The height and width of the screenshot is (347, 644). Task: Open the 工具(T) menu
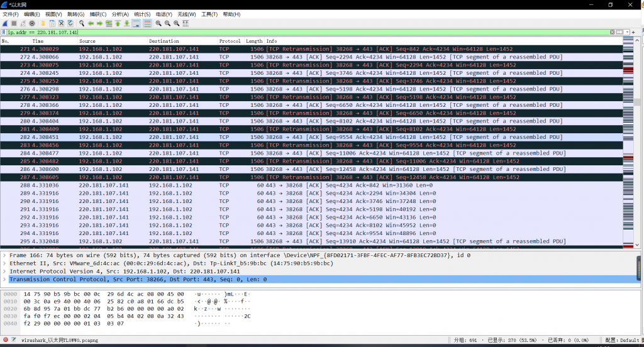(x=209, y=14)
